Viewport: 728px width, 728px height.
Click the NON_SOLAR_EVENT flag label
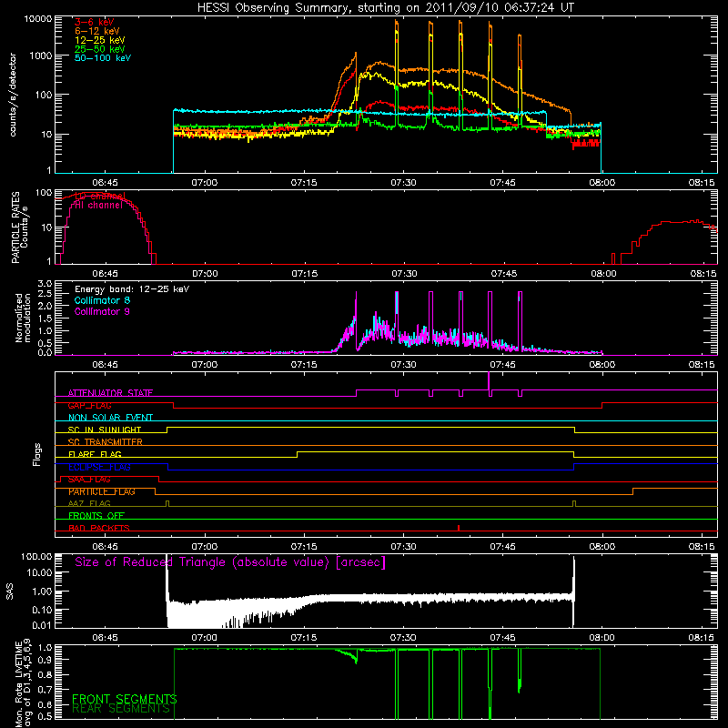(110, 418)
